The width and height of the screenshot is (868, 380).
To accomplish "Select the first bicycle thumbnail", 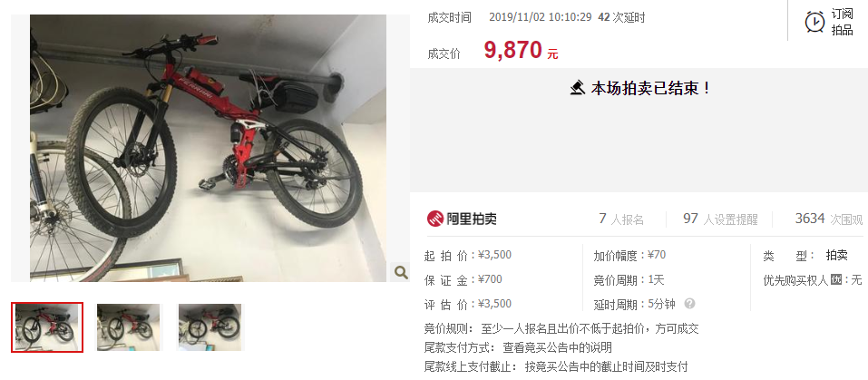I will point(47,327).
